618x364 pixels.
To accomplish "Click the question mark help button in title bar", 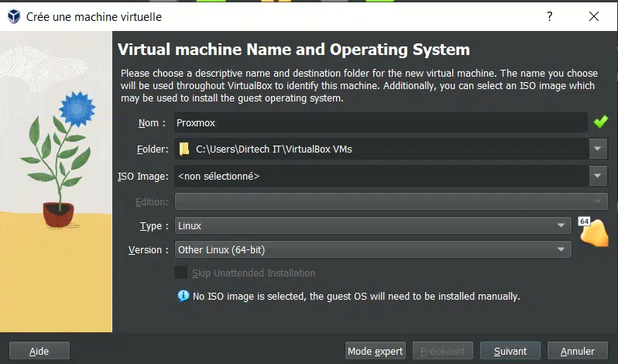I will 549,16.
